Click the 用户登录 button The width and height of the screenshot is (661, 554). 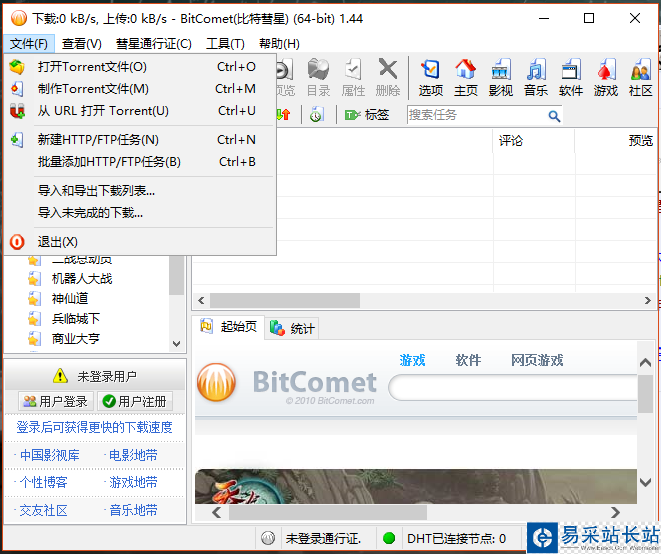coord(56,401)
